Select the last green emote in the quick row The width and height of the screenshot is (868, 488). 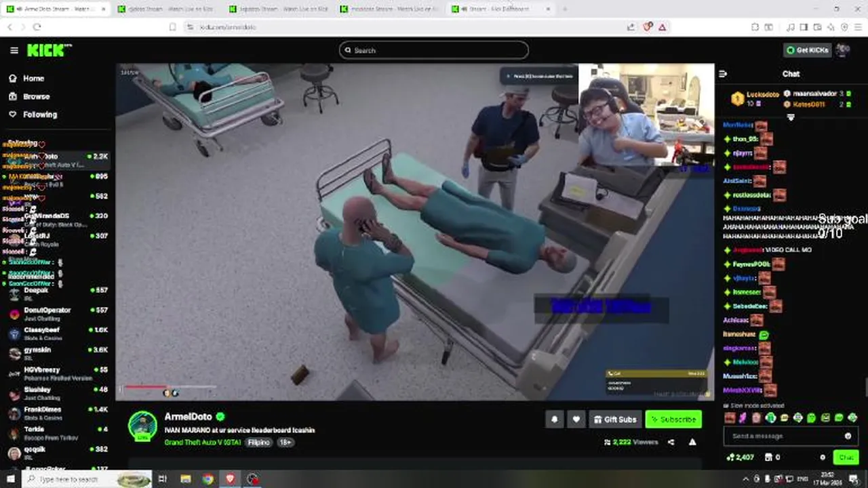[853, 418]
